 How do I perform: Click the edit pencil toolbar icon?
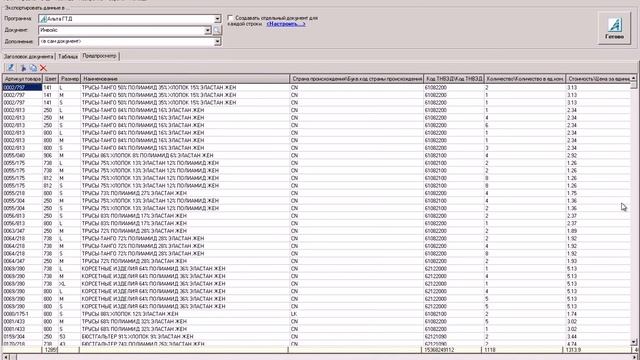point(11,68)
